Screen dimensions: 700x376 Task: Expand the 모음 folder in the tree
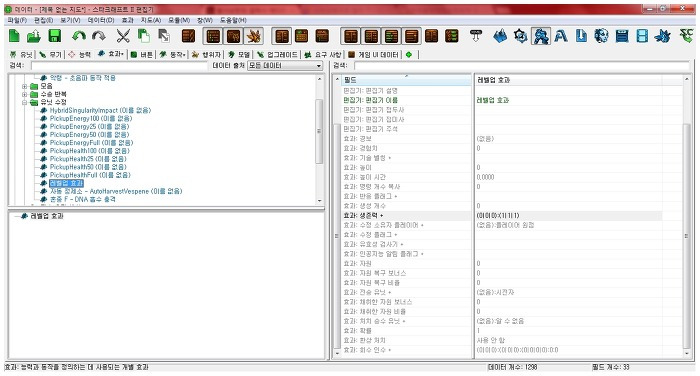pos(25,86)
